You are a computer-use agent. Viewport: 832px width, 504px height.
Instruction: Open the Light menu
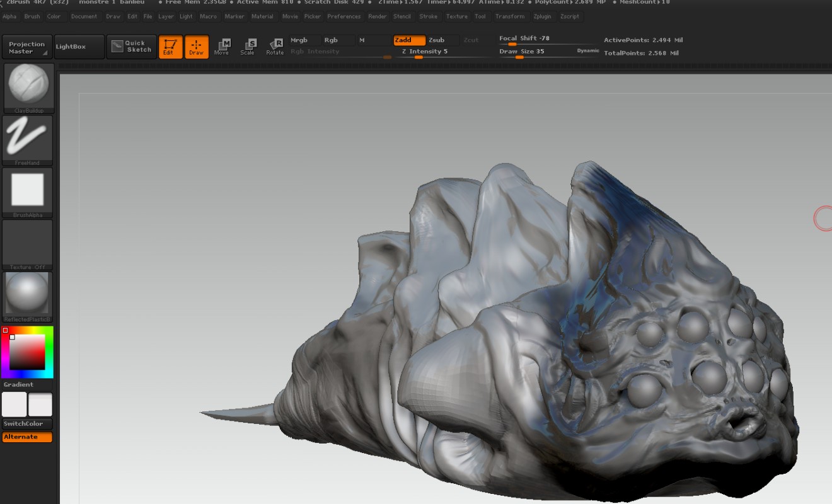[187, 16]
